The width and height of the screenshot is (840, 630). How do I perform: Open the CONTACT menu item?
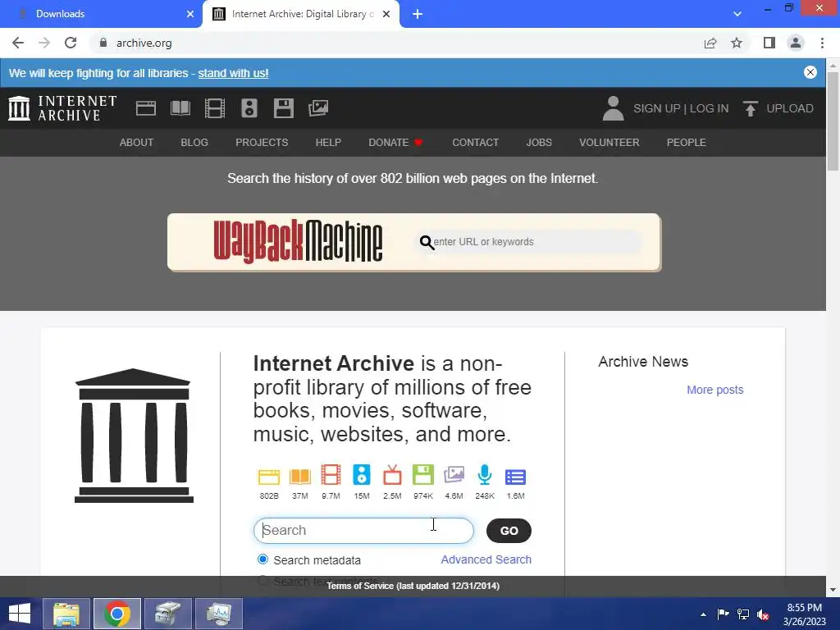pos(475,143)
